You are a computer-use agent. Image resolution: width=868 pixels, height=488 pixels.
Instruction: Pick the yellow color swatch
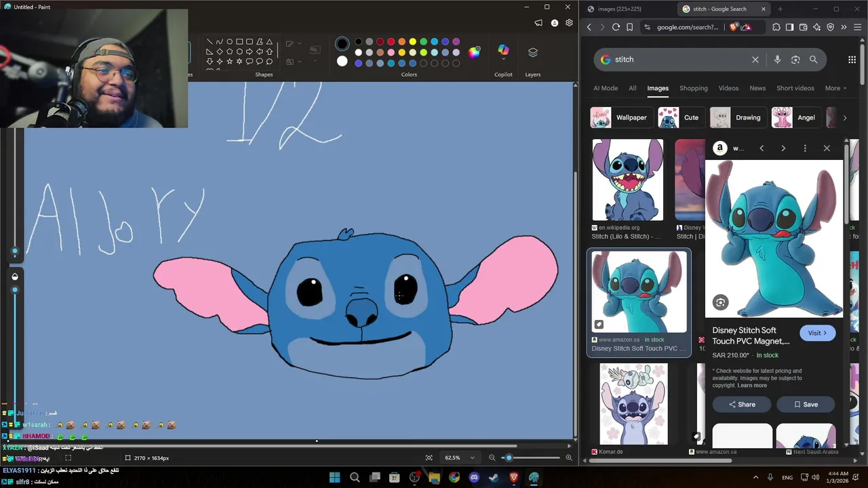pos(412,42)
